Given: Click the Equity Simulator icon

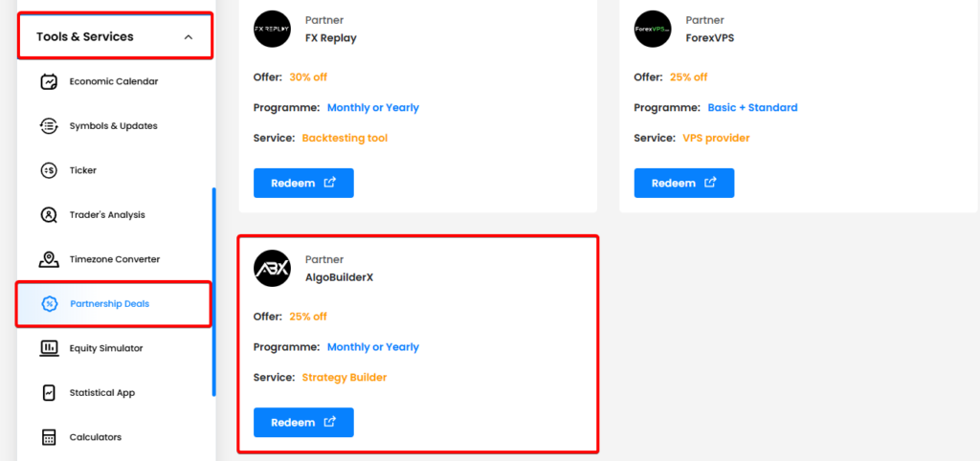Looking at the screenshot, I should click(x=49, y=348).
